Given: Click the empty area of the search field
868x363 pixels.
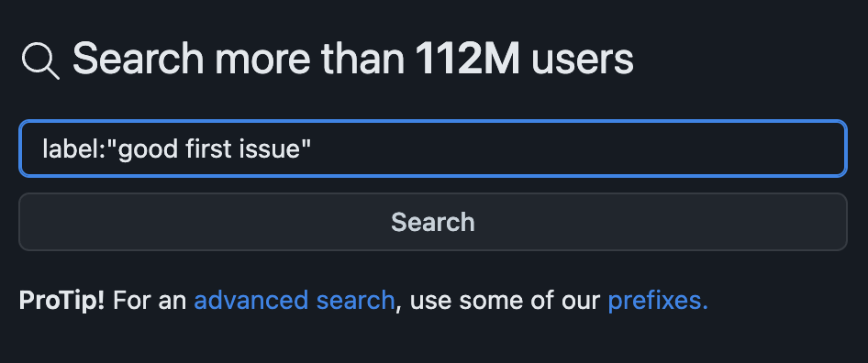Looking at the screenshot, I should click(x=575, y=148).
